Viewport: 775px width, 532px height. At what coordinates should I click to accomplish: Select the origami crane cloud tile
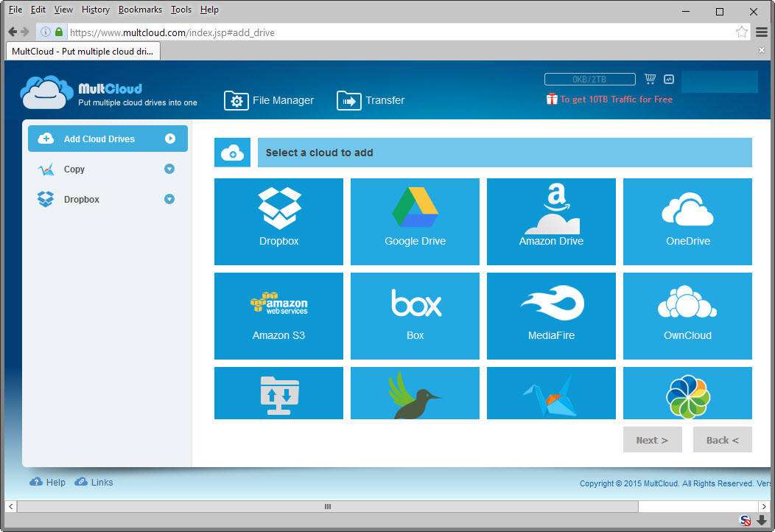[x=551, y=393]
